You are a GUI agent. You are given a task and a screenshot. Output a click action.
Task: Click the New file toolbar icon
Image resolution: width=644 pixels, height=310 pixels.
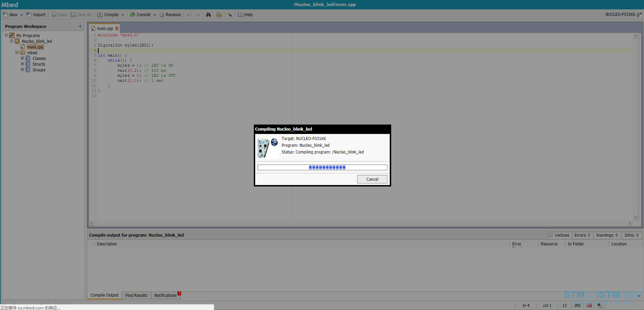coord(5,15)
